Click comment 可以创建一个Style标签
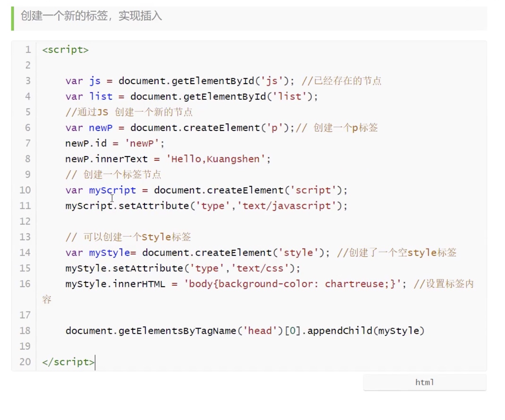The width and height of the screenshot is (505, 420). pyautogui.click(x=128, y=237)
